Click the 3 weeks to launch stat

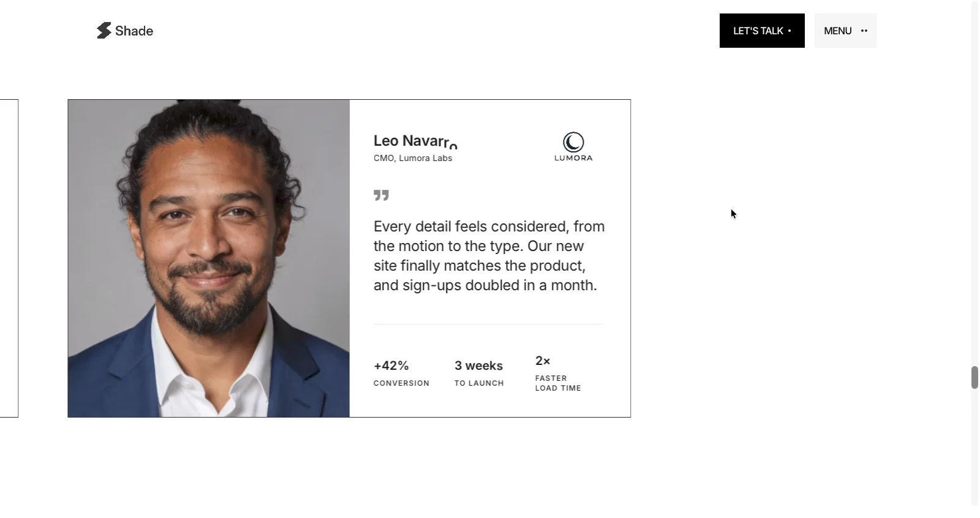pos(479,373)
